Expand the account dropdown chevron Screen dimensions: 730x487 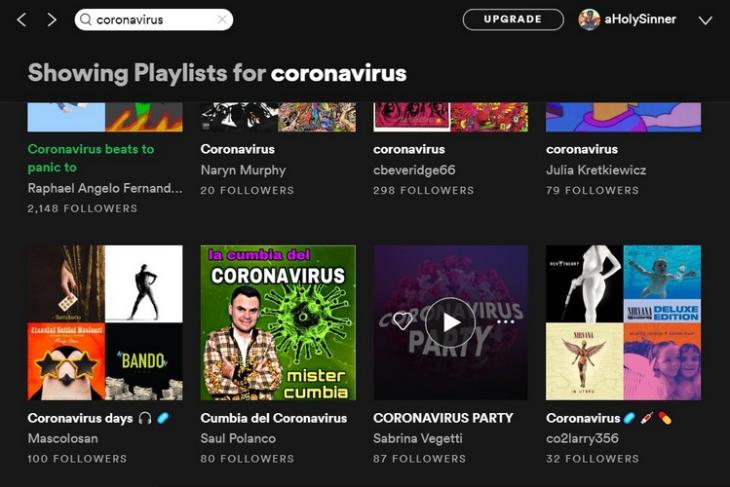coord(705,20)
